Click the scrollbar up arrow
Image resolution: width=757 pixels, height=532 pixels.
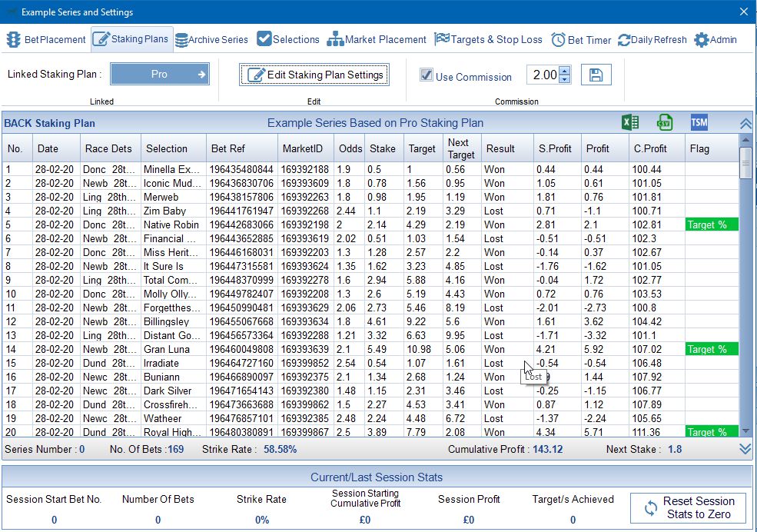click(x=746, y=139)
